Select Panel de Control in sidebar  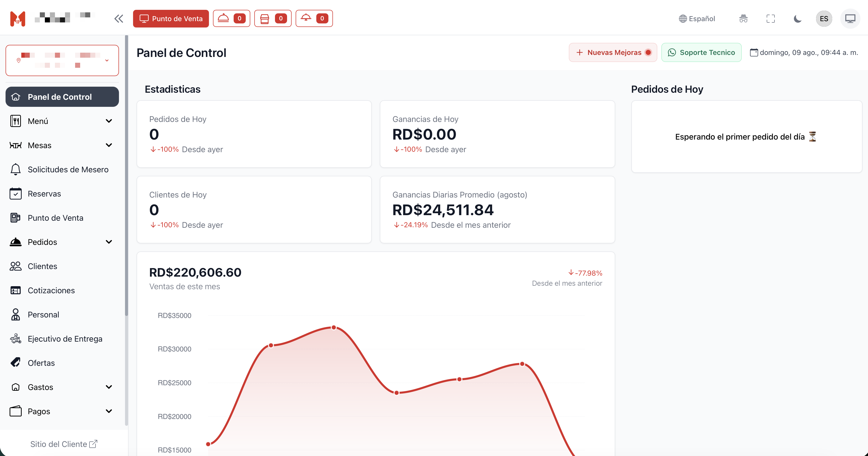[62, 97]
